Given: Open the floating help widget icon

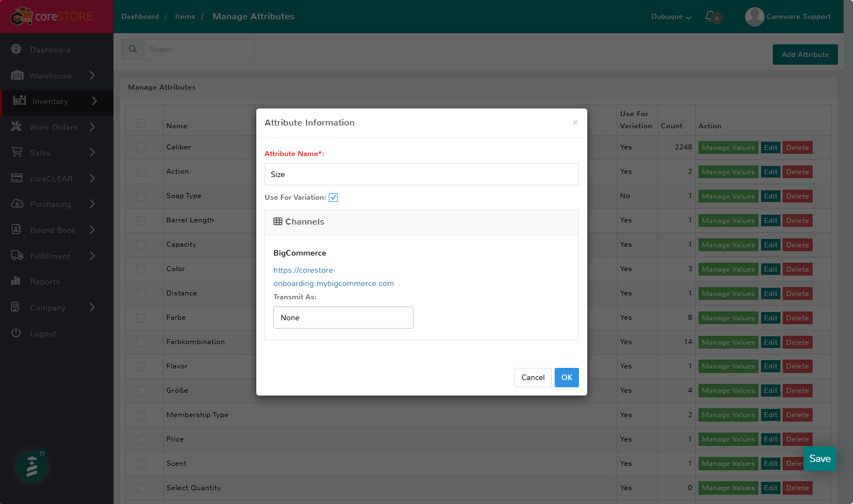Looking at the screenshot, I should [32, 466].
